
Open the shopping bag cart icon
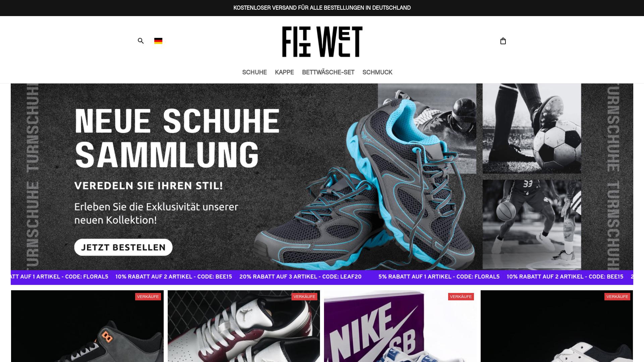tap(503, 41)
